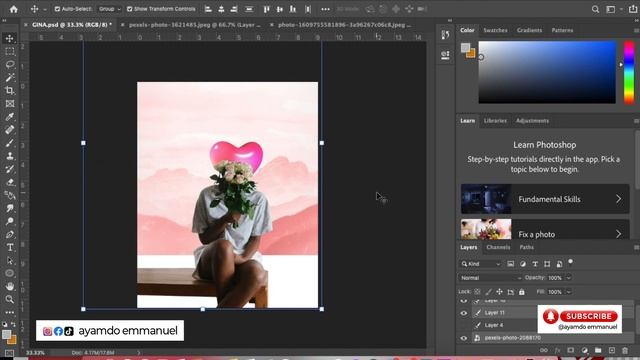Switch to the Gradients tab
Screen dimensions: 640x360
(x=529, y=30)
